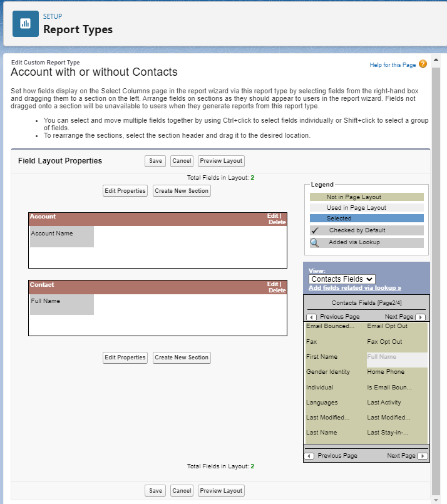
Task: Click bottom Previous Page arrow icon
Action: 309,456
